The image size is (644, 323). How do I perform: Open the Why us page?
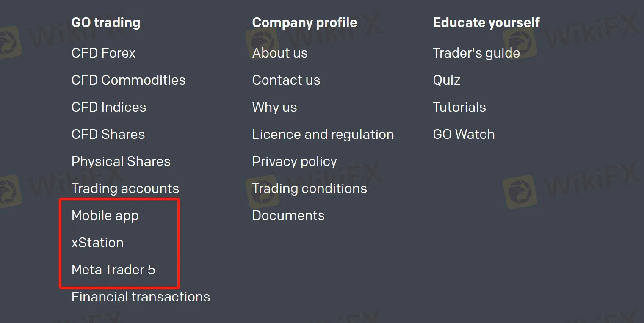tap(274, 107)
